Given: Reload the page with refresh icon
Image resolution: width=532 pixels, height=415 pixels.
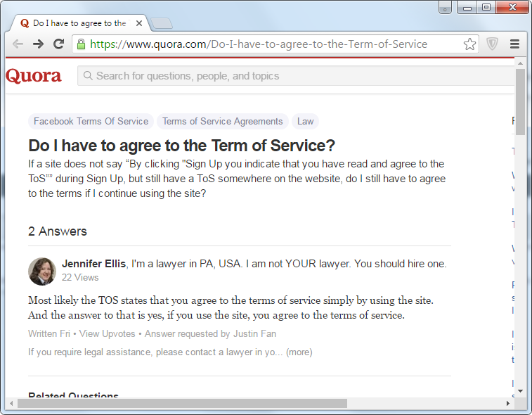Looking at the screenshot, I should point(59,44).
